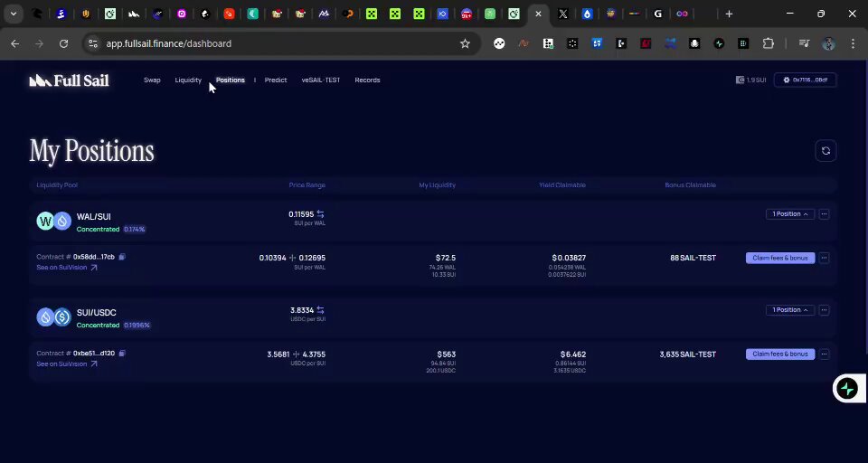
Task: Go to the Liquidity page
Action: pyautogui.click(x=188, y=80)
